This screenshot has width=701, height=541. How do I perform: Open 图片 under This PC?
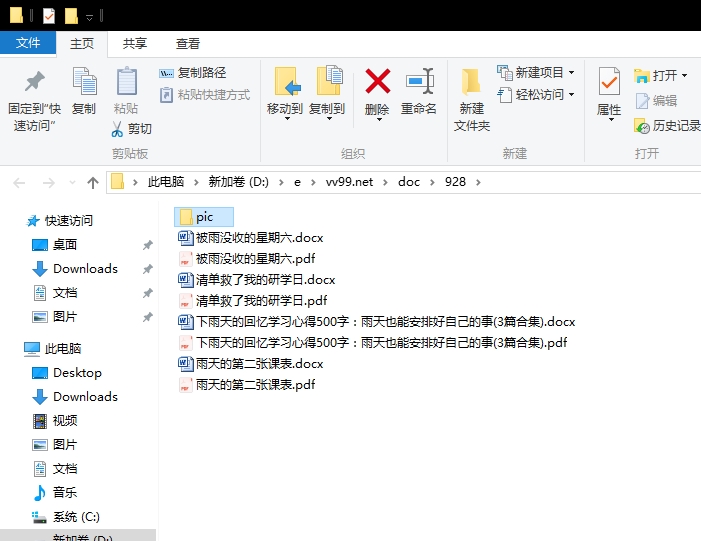pos(55,445)
